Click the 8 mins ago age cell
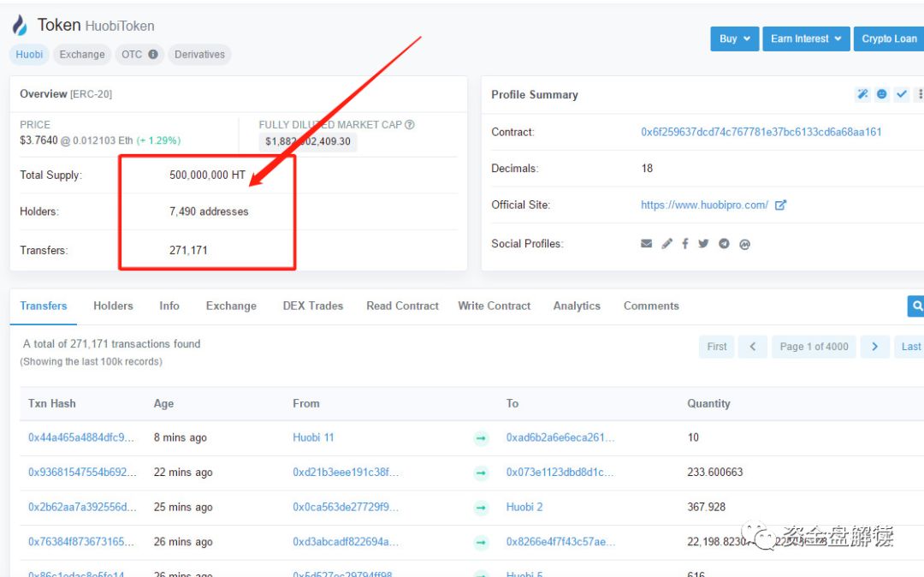 (181, 437)
